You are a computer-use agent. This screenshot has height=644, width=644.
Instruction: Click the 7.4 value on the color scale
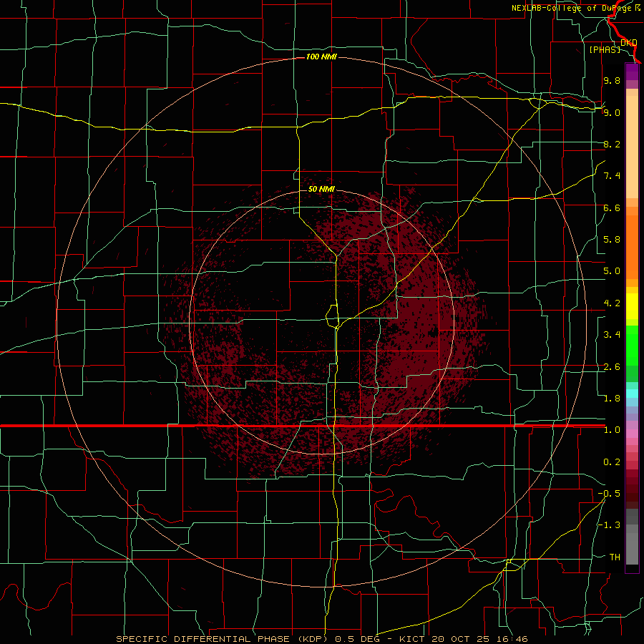[x=612, y=176]
